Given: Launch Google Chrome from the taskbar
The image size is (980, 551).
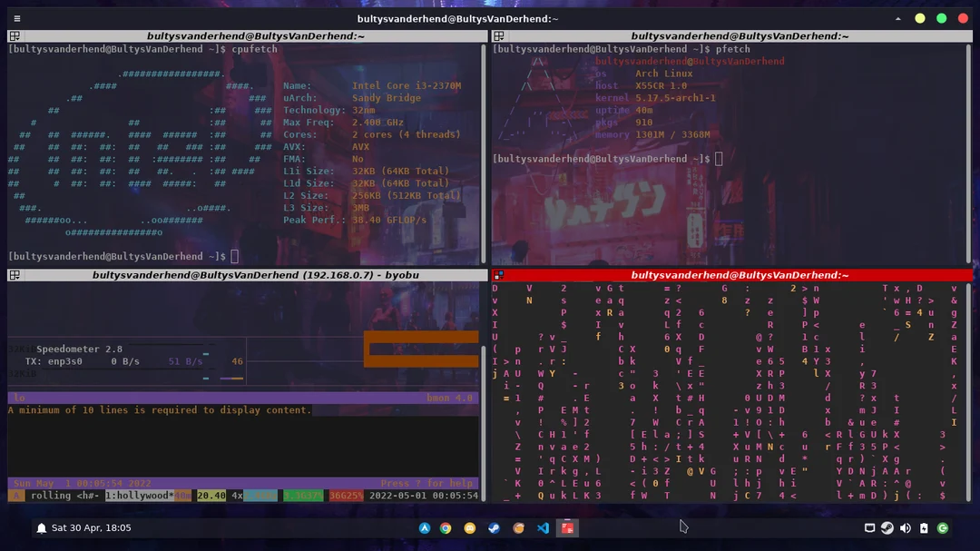Looking at the screenshot, I should pos(446,527).
